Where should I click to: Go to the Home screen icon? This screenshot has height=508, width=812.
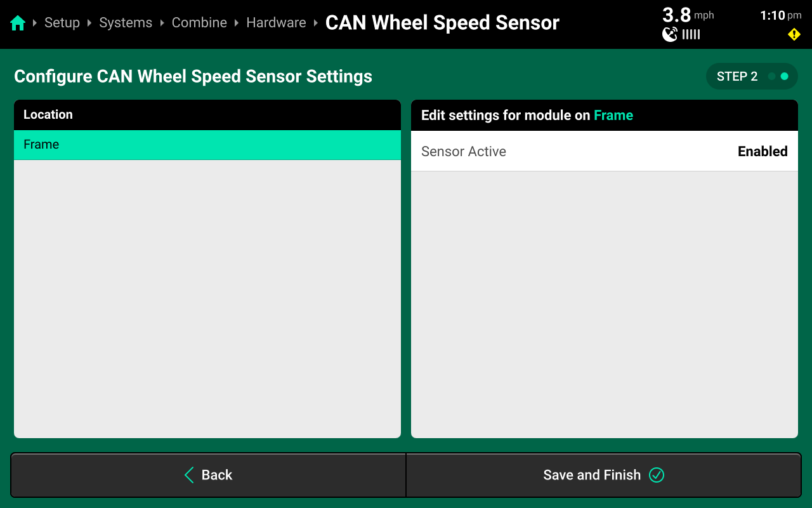tap(18, 23)
